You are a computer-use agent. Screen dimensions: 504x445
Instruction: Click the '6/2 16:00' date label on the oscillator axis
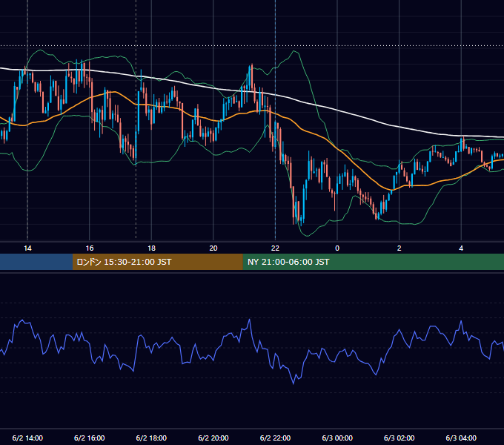click(90, 438)
